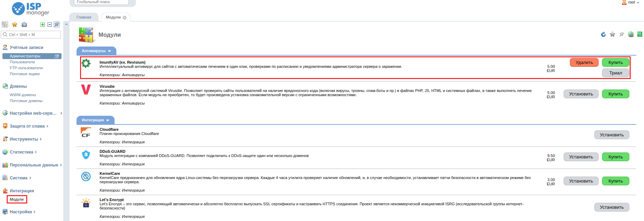Screen dimensions: 644x221
Task: Select the Let's Encrypt module title
Action: pyautogui.click(x=111, y=200)
